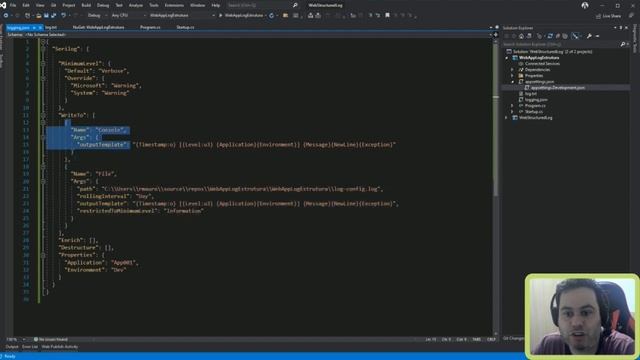Click Solution Explorer Properties wrench icon

(589, 36)
